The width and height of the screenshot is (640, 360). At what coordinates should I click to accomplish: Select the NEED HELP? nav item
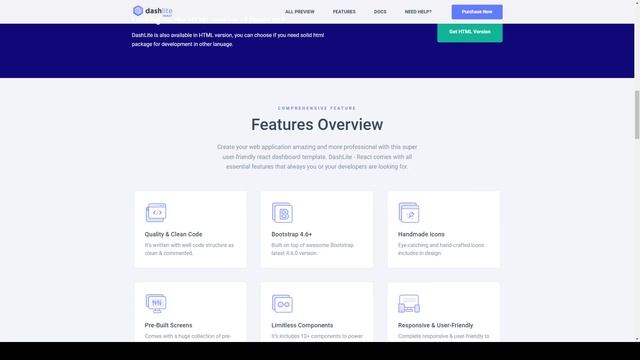coord(418,12)
